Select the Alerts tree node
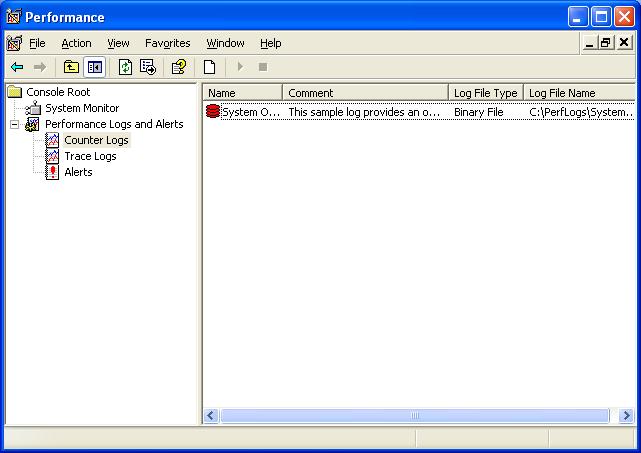This screenshot has height=453, width=641. tap(78, 172)
